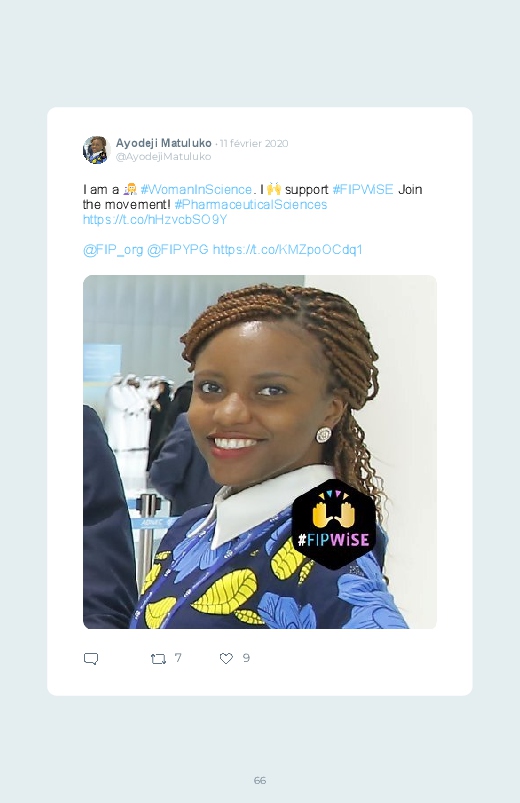
Task: Click the @AyodejiMatuluko handle
Action: (x=163, y=157)
